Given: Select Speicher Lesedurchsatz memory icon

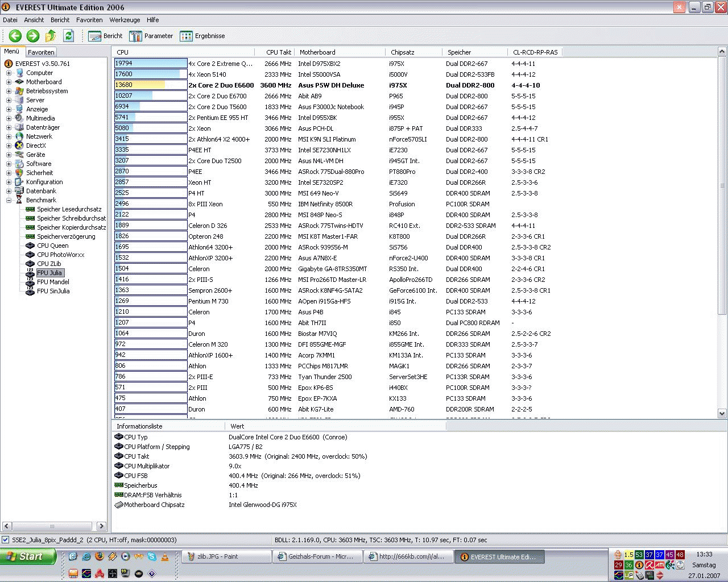Looking at the screenshot, I should click(x=30, y=209).
